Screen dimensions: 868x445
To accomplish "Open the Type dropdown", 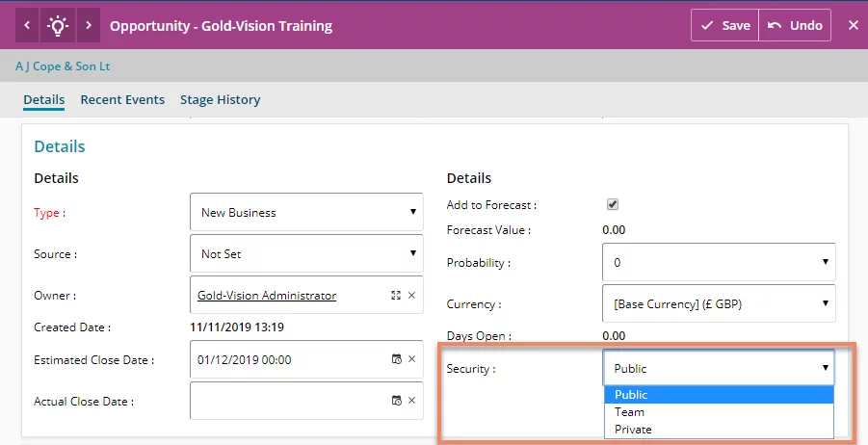I will (x=306, y=212).
